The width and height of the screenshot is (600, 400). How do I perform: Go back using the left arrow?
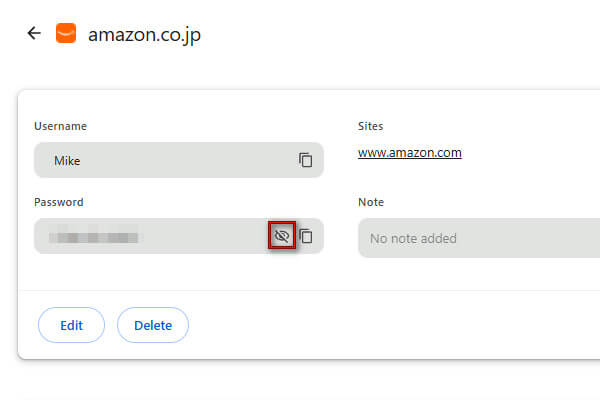click(x=34, y=33)
